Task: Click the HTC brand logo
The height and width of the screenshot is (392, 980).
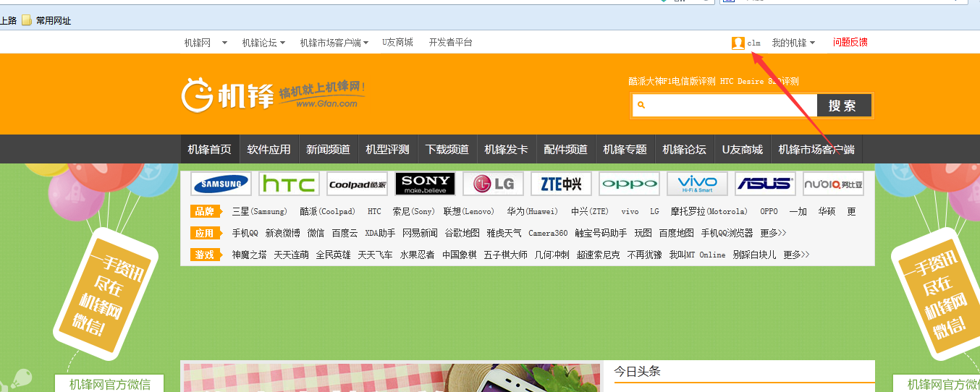Action: pos(289,184)
